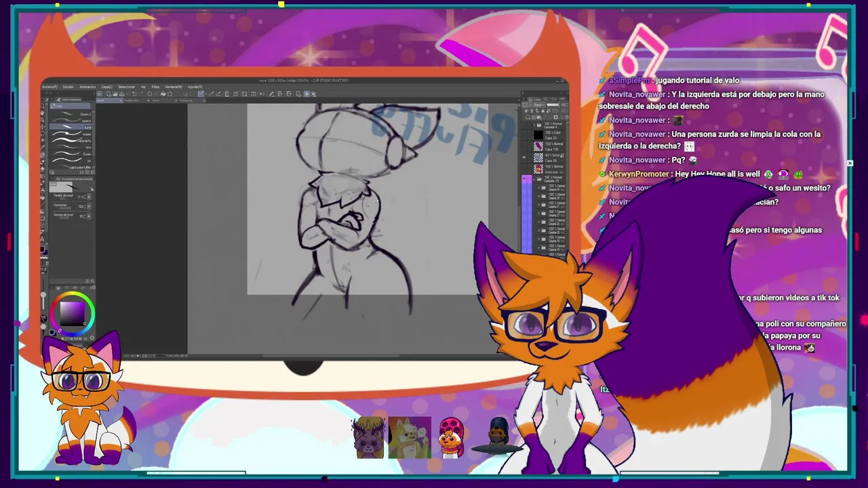
Task: Click the Open file folder icon
Action: 115,94
